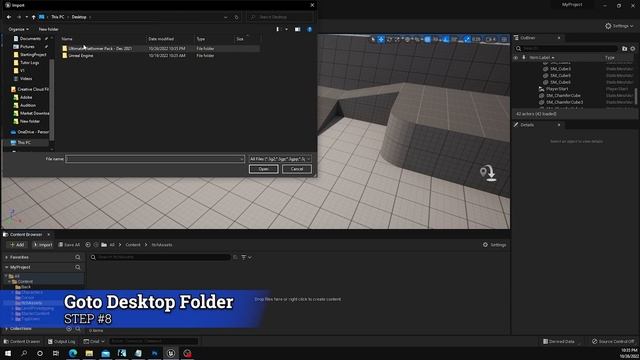Click the Import button in Content Browser
This screenshot has height=360, width=640.
(x=42, y=245)
